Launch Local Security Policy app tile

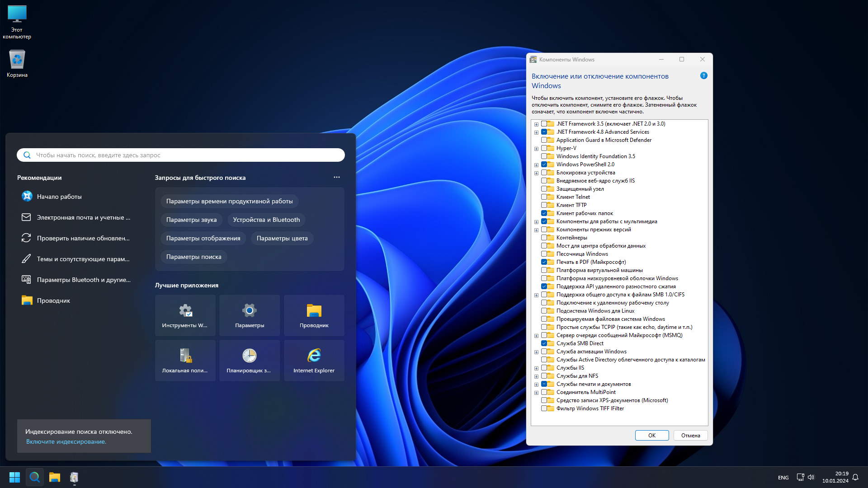[x=185, y=360]
